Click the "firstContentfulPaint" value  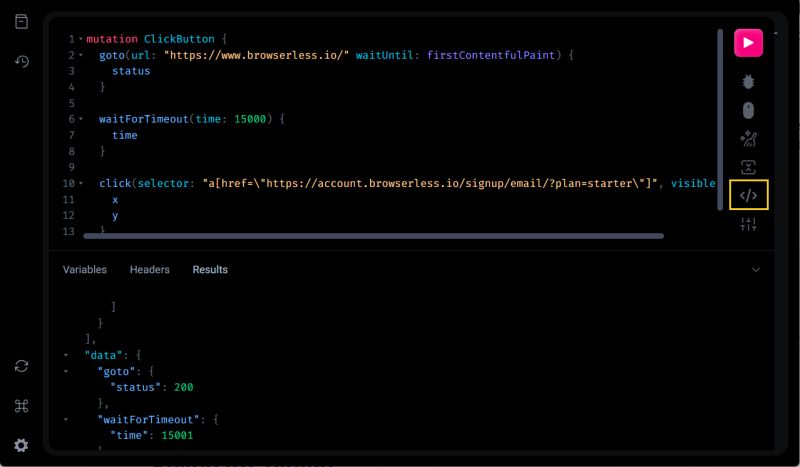pos(491,55)
